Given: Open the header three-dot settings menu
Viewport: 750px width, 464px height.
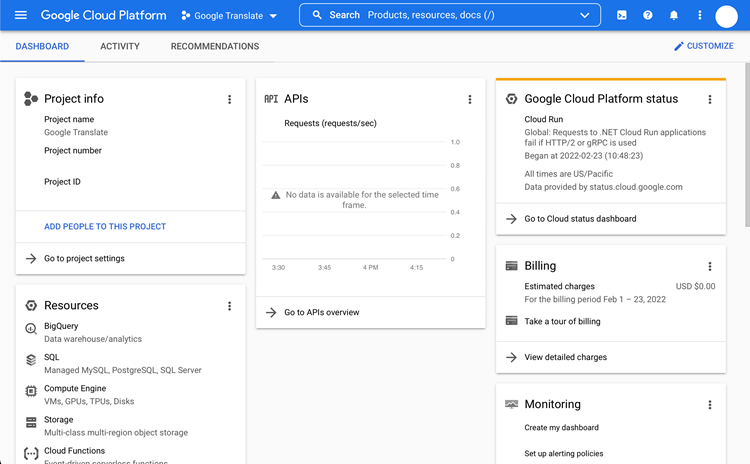Looking at the screenshot, I should (x=699, y=15).
